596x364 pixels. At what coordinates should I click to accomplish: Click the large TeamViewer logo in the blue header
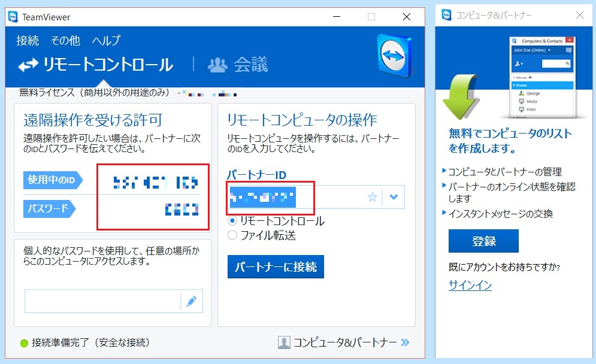pos(395,56)
